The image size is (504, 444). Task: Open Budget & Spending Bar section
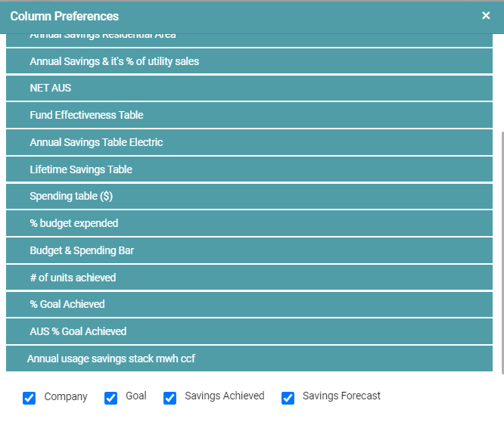pyautogui.click(x=249, y=250)
